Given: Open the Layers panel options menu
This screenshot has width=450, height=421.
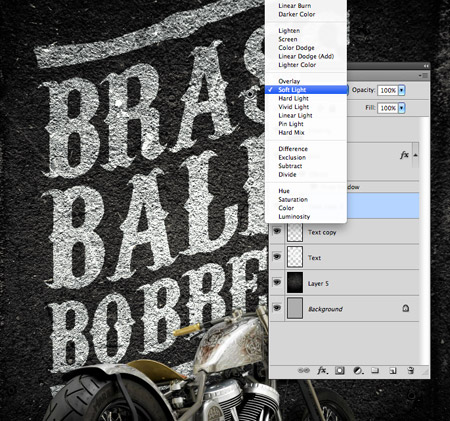Looking at the screenshot, I should point(424,76).
